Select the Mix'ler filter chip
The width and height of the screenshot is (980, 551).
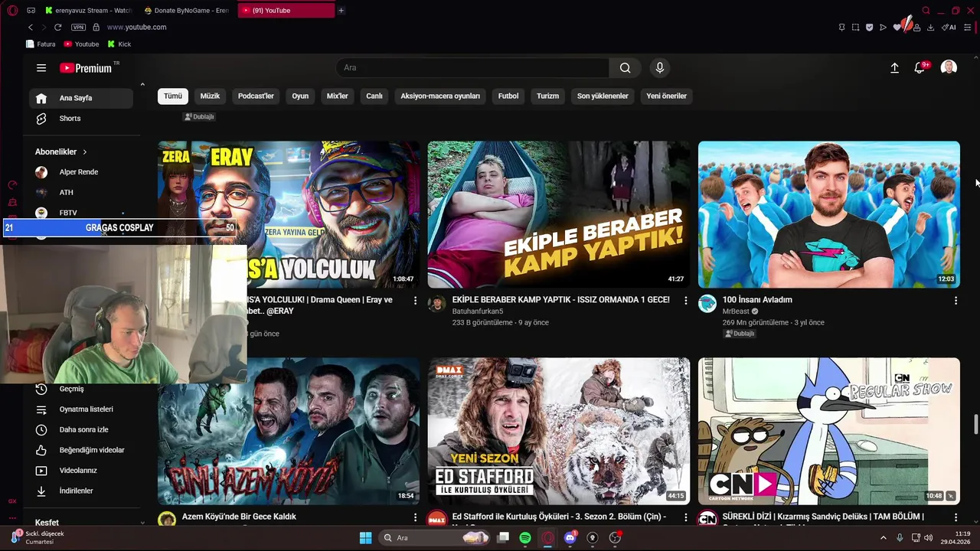pyautogui.click(x=338, y=96)
